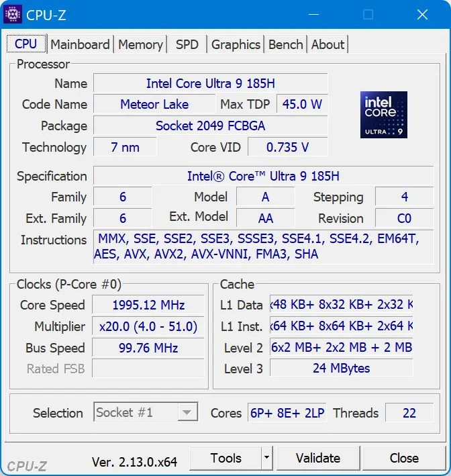
Task: Click the Close button at bottom
Action: [x=404, y=457]
